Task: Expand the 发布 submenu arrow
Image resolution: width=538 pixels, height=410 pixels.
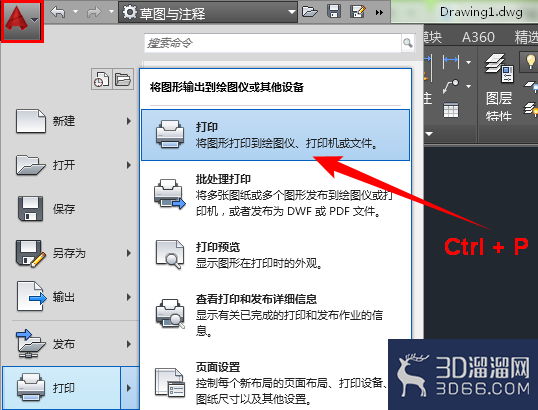Action: [129, 344]
